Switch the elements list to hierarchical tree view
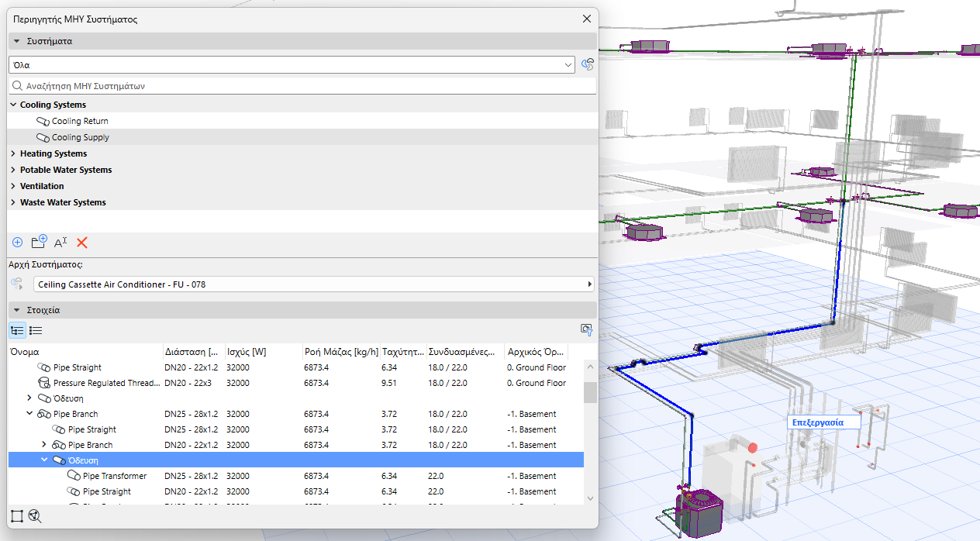This screenshot has width=980, height=541. pos(17,330)
